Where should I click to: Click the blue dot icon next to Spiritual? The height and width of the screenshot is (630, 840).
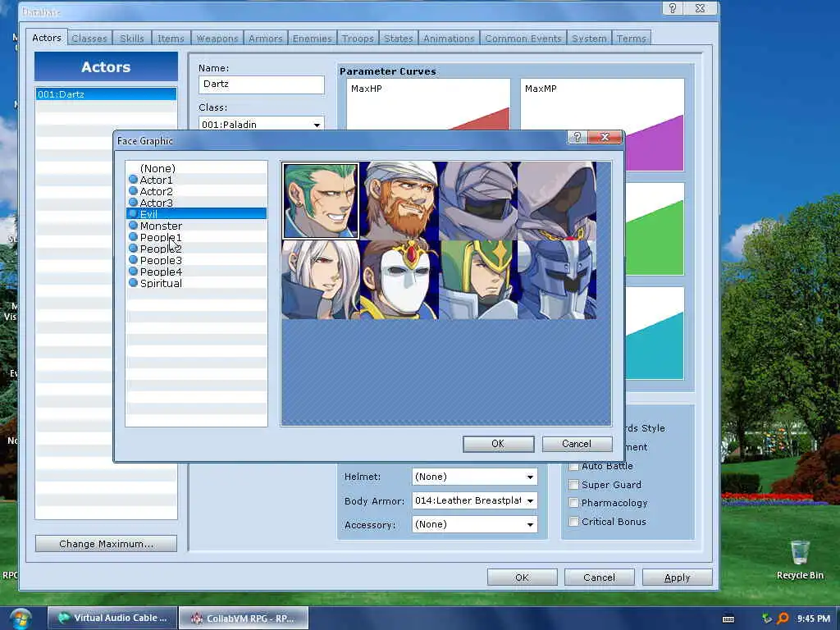(134, 283)
